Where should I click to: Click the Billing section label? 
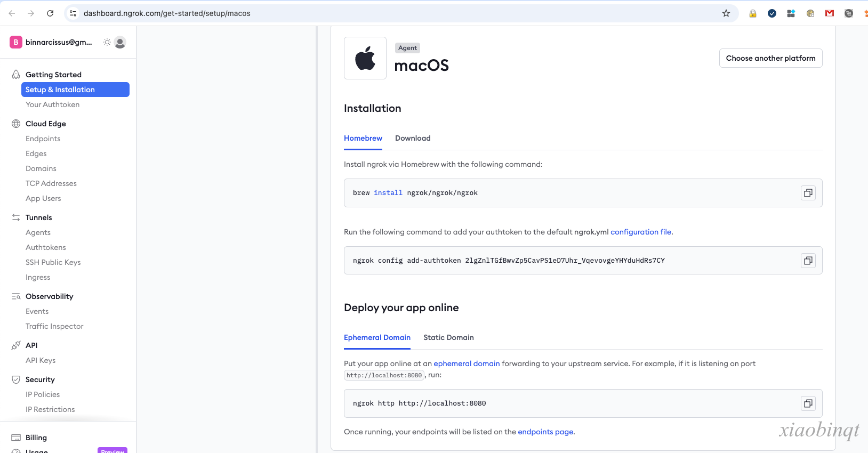(x=36, y=438)
